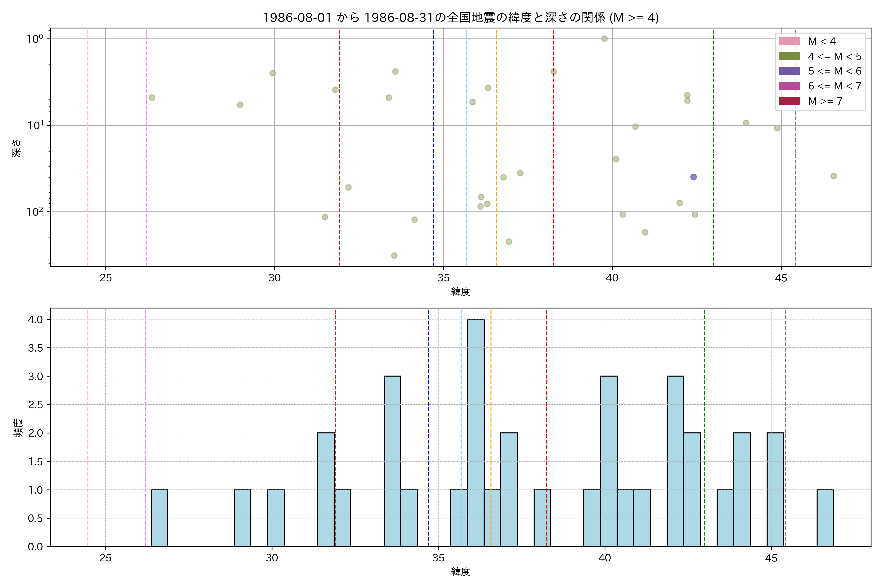Click the lowest scatter point in the scatter plot
Viewport: 882px width, 588px height.
pyautogui.click(x=394, y=255)
